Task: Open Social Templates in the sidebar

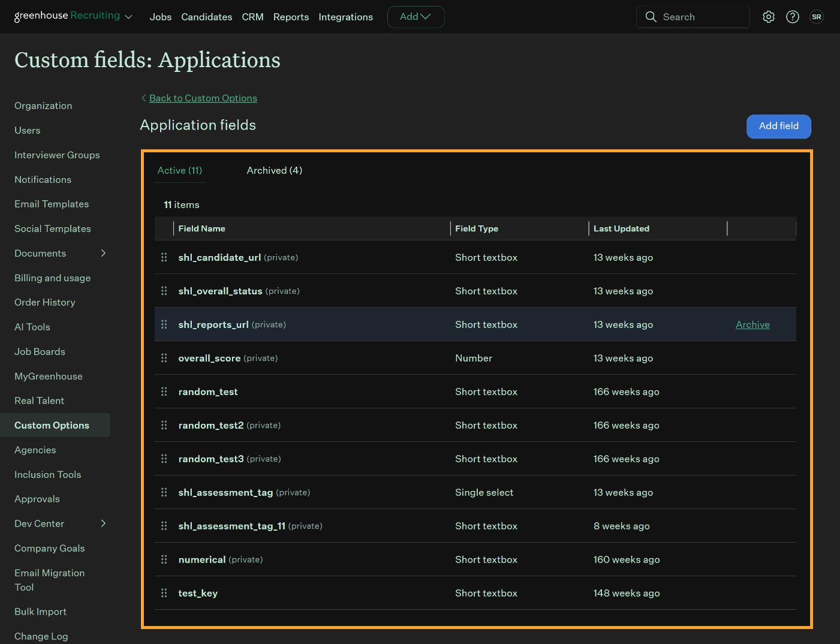Action: pyautogui.click(x=53, y=228)
